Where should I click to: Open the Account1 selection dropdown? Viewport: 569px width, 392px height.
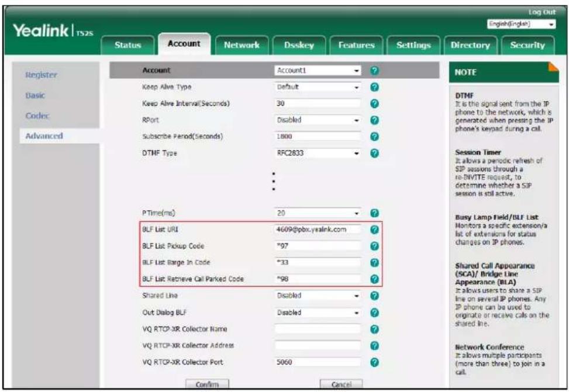(318, 70)
